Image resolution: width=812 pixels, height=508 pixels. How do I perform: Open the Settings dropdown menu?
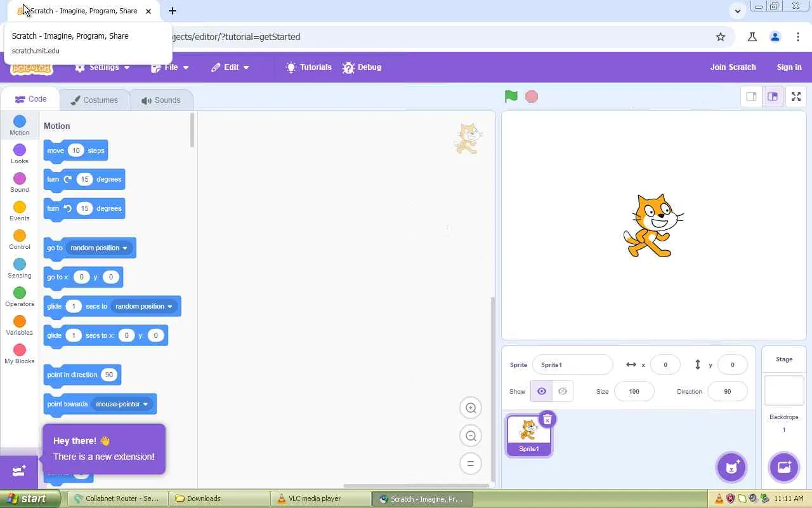[x=102, y=67]
